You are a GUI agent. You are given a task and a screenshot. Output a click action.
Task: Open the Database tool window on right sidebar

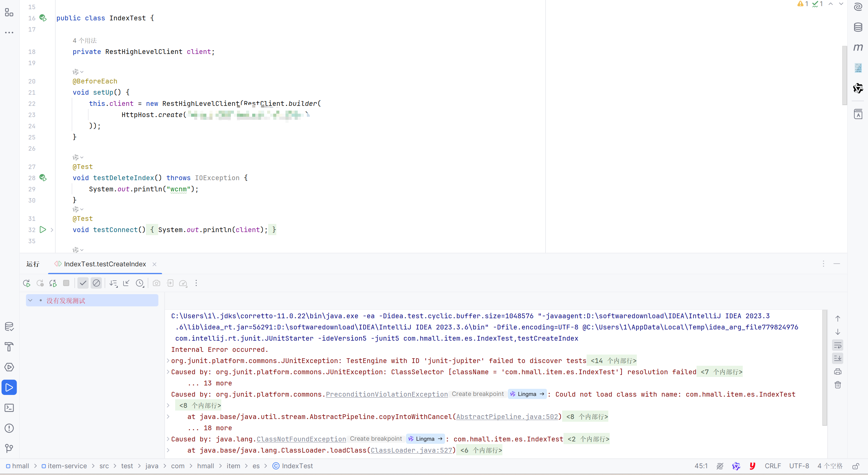pyautogui.click(x=858, y=27)
